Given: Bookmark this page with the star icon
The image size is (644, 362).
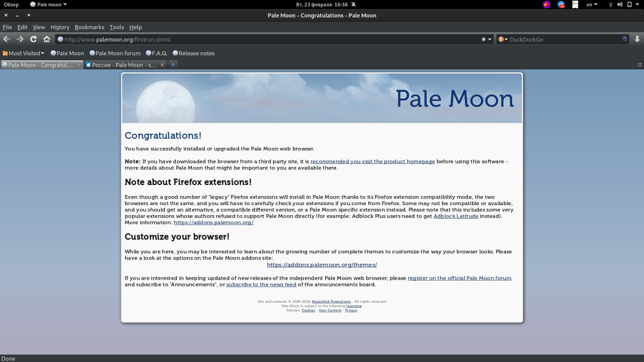Looking at the screenshot, I should click(x=484, y=39).
